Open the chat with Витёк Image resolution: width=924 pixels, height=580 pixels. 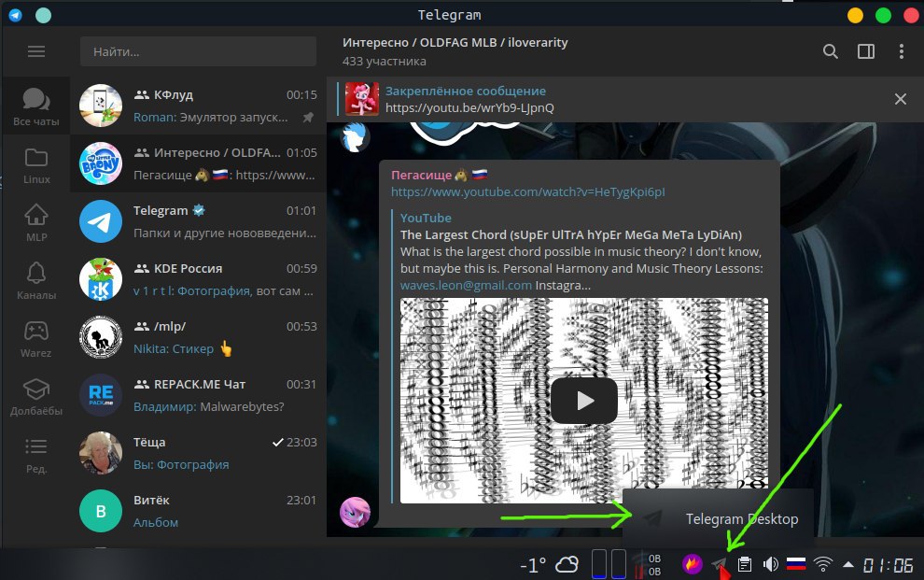click(x=199, y=511)
